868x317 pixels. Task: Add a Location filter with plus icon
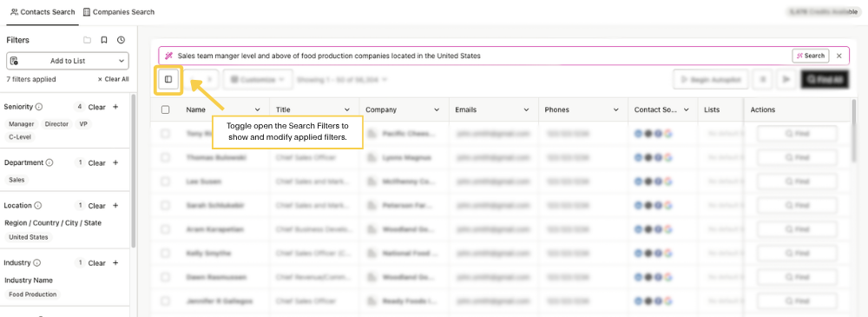[115, 206]
